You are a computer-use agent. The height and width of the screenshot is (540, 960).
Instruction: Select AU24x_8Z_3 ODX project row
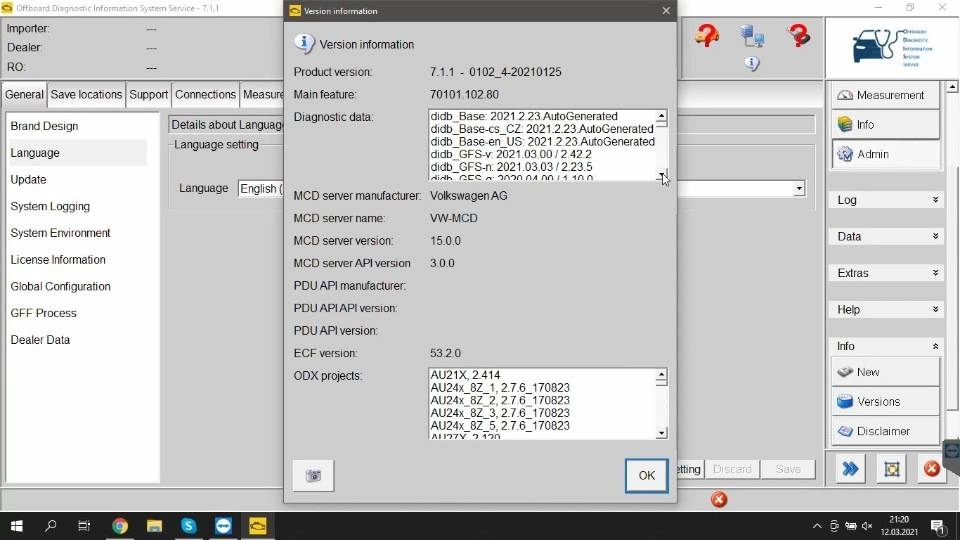[x=500, y=413]
